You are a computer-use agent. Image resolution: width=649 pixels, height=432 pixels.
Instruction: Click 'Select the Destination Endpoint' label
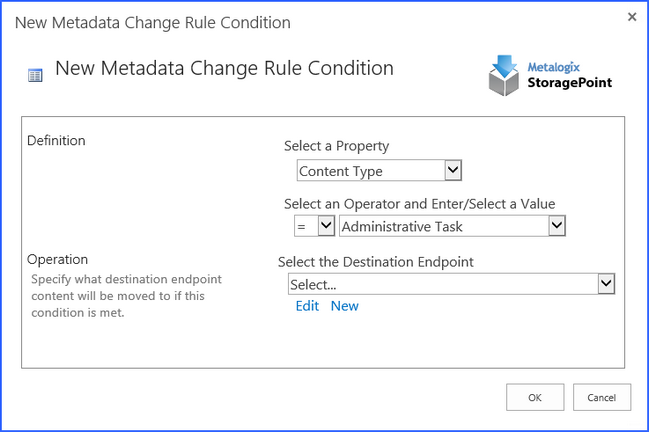(375, 262)
